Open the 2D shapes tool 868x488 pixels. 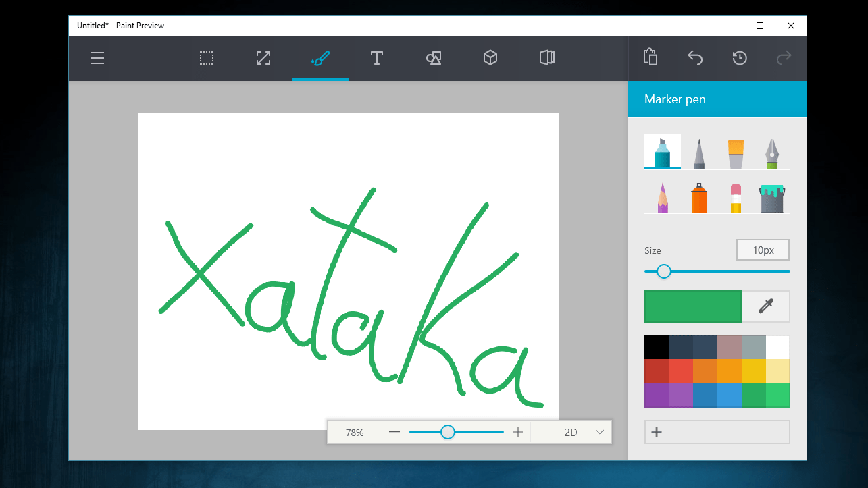point(434,58)
